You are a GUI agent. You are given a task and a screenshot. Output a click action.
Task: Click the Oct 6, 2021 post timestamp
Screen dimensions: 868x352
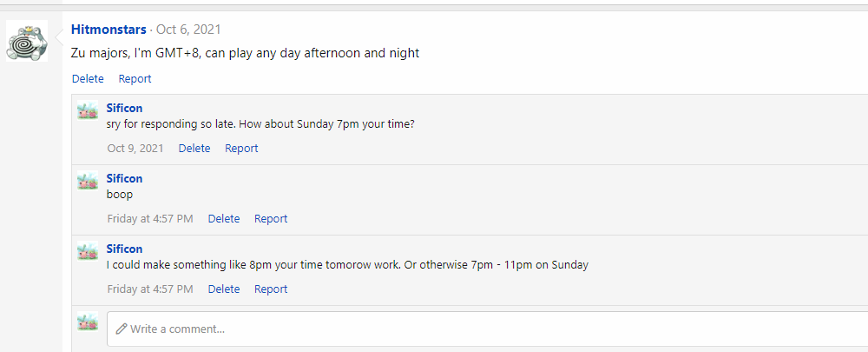188,30
